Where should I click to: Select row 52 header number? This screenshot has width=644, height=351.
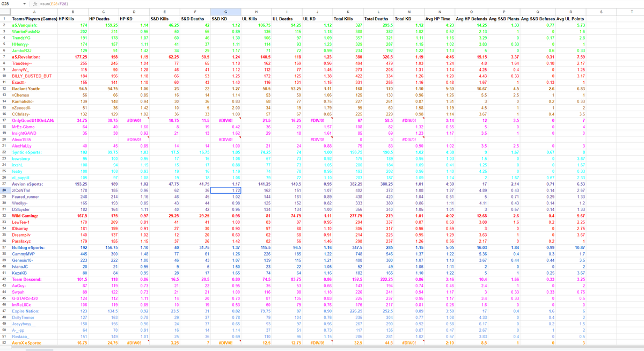tap(4, 342)
